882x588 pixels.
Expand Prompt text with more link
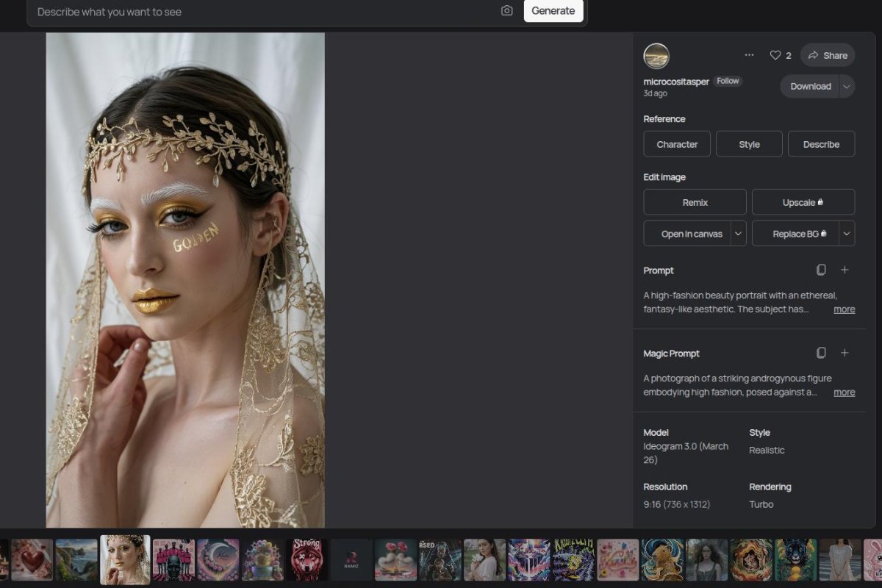coord(844,309)
